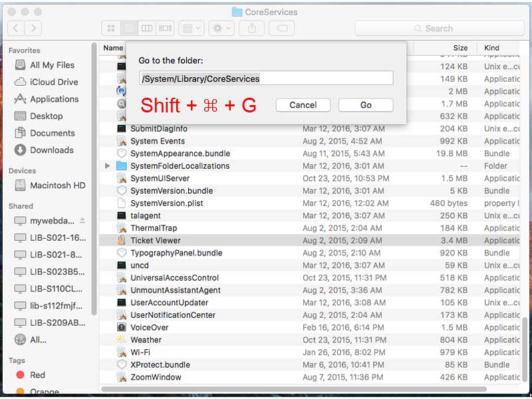Select the SystemAppearance.bundle icon
The height and width of the screenshot is (399, 532).
tap(122, 154)
